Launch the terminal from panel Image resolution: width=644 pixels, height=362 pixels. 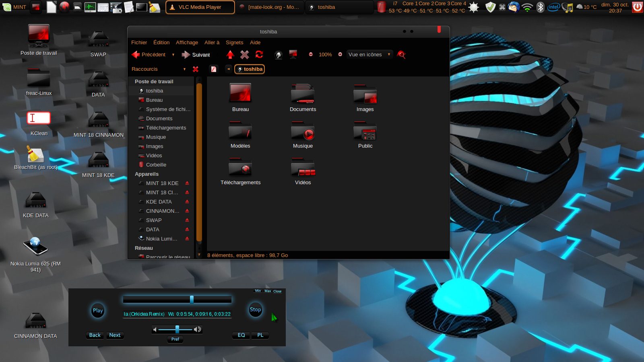(142, 7)
